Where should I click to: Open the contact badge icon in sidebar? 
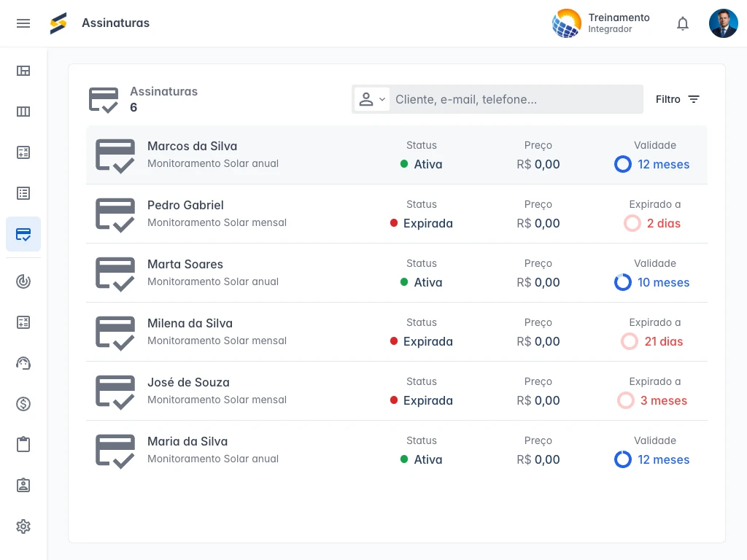(x=23, y=485)
